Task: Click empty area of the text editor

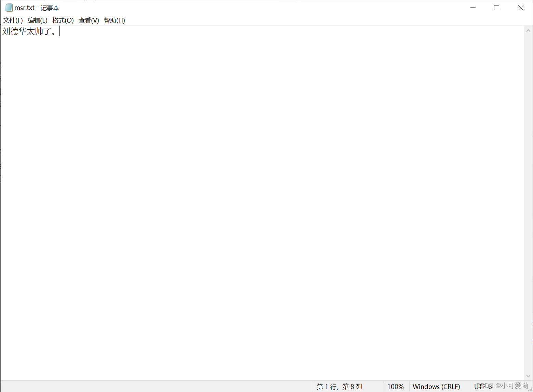Action: tap(260, 205)
